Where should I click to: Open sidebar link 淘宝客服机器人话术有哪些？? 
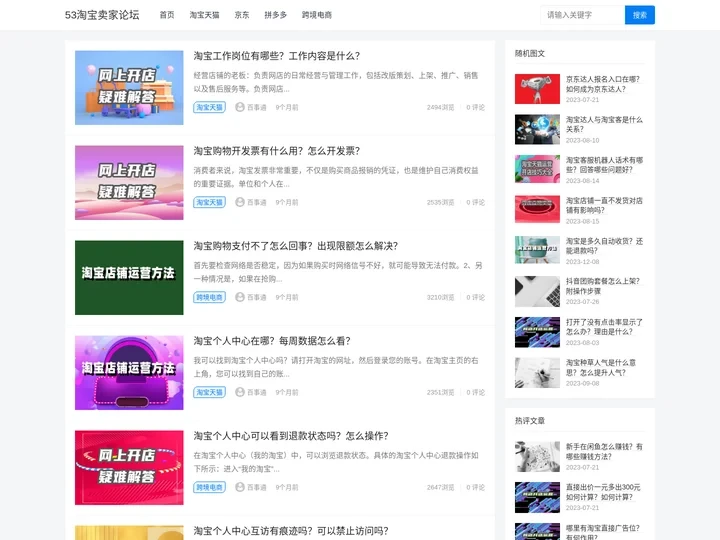(x=604, y=165)
